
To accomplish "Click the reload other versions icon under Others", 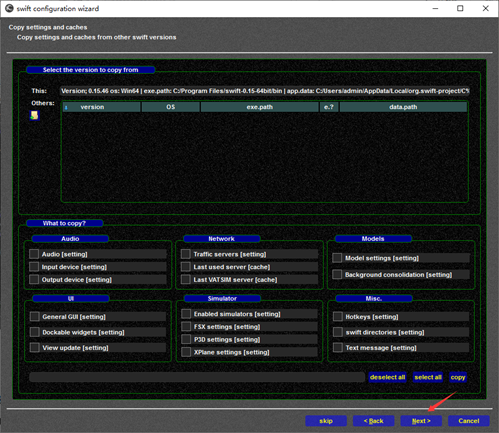I will 34,115.
